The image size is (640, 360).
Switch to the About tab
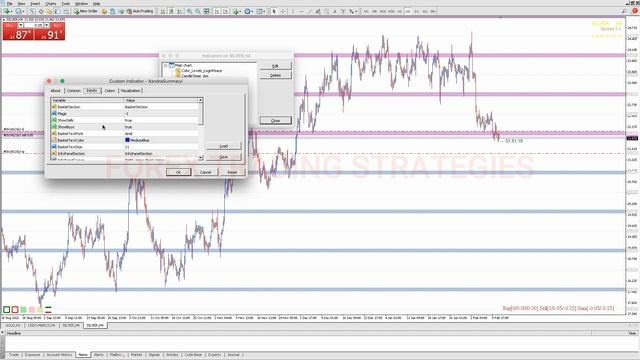(56, 91)
